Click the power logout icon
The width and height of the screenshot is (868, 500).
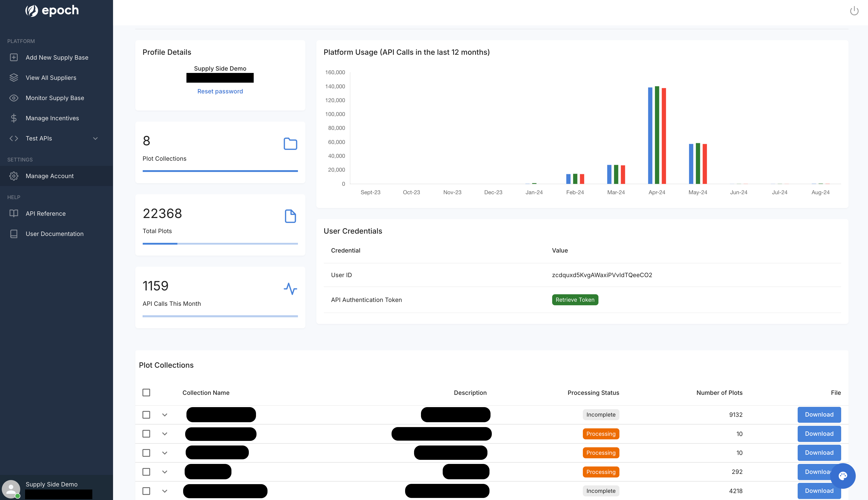854,11
